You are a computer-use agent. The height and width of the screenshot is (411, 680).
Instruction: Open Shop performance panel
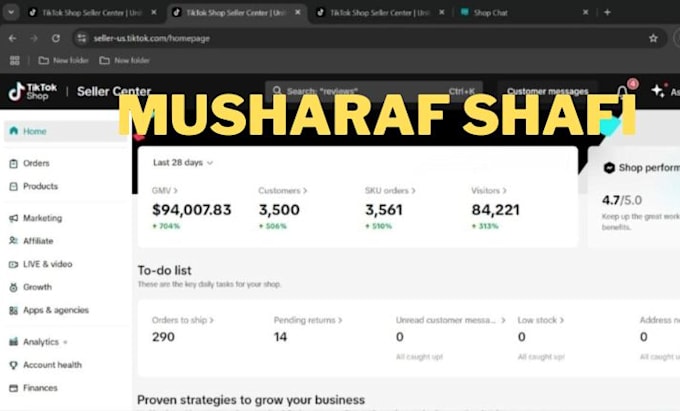tap(642, 168)
